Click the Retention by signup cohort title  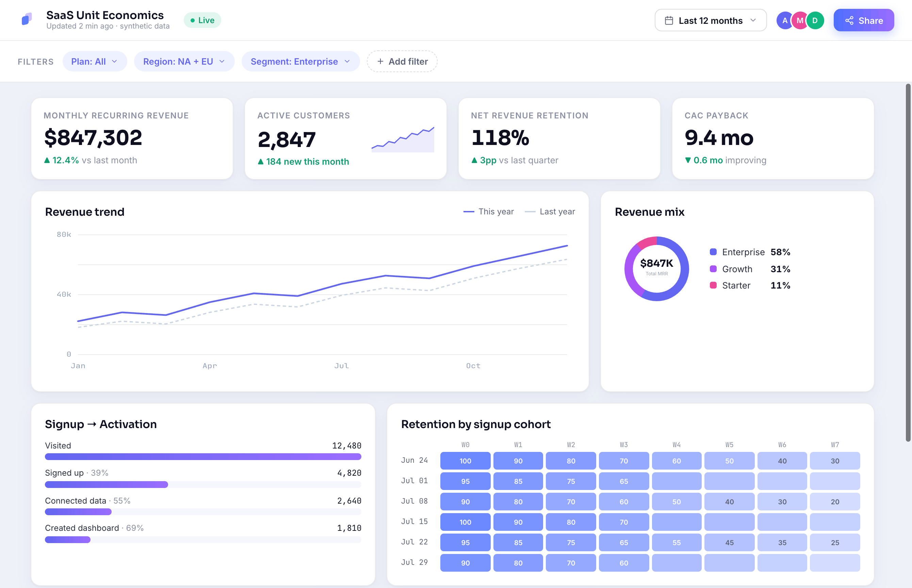coord(476,424)
